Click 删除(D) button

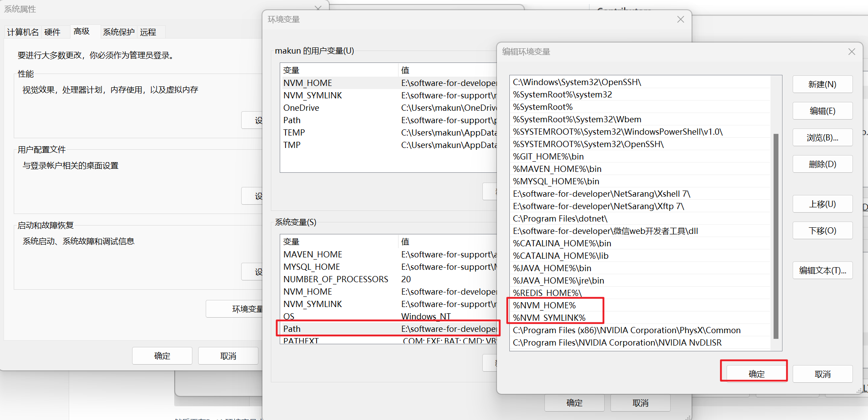click(822, 164)
